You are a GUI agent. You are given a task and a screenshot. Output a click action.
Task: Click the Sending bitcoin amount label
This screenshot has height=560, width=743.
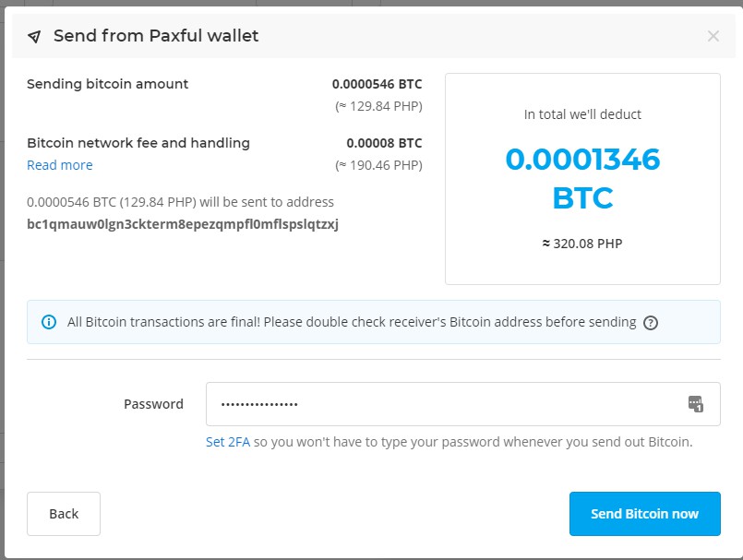pos(107,84)
